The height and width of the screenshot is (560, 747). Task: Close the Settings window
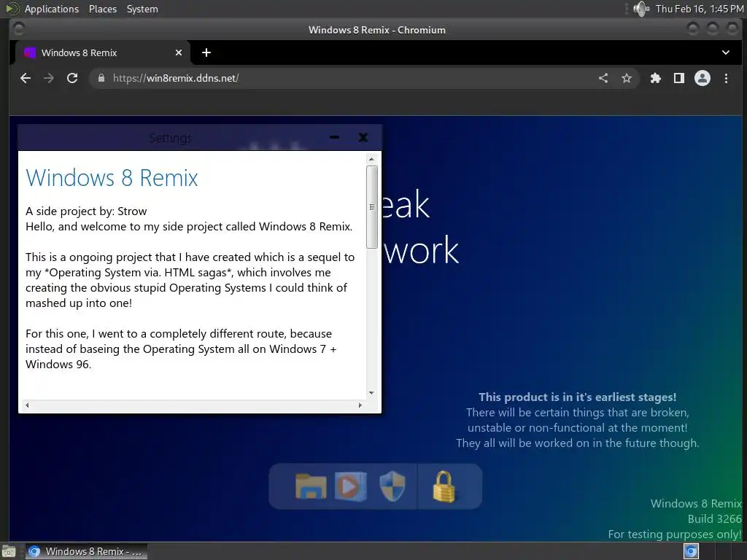click(363, 137)
